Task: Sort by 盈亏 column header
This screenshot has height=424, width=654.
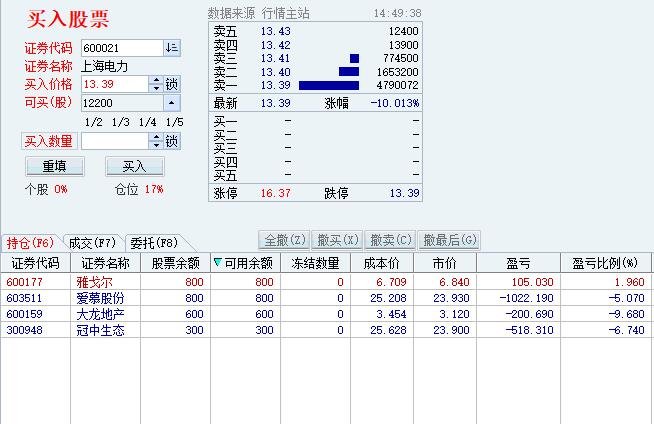Action: (518, 263)
